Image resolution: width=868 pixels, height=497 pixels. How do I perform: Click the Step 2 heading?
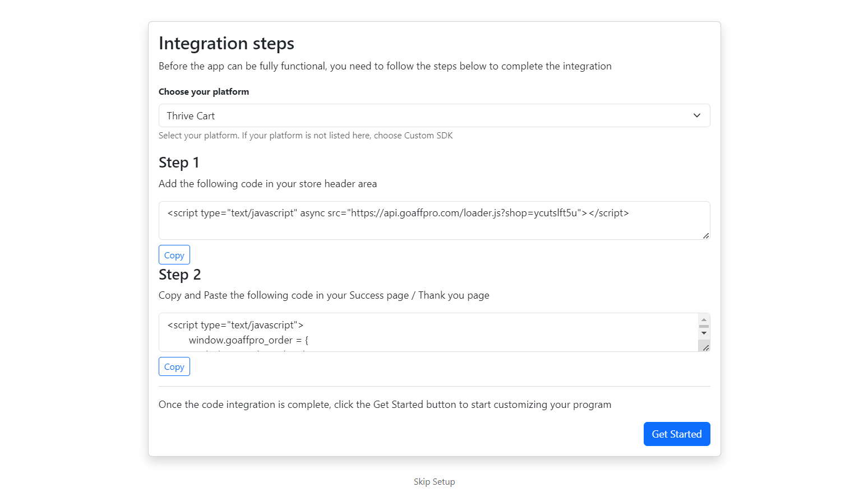tap(179, 275)
